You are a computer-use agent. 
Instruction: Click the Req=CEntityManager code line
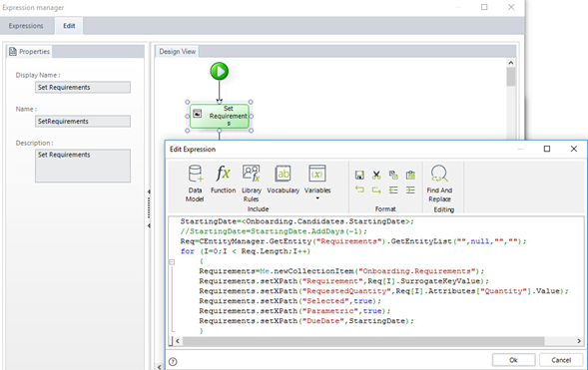(353, 241)
